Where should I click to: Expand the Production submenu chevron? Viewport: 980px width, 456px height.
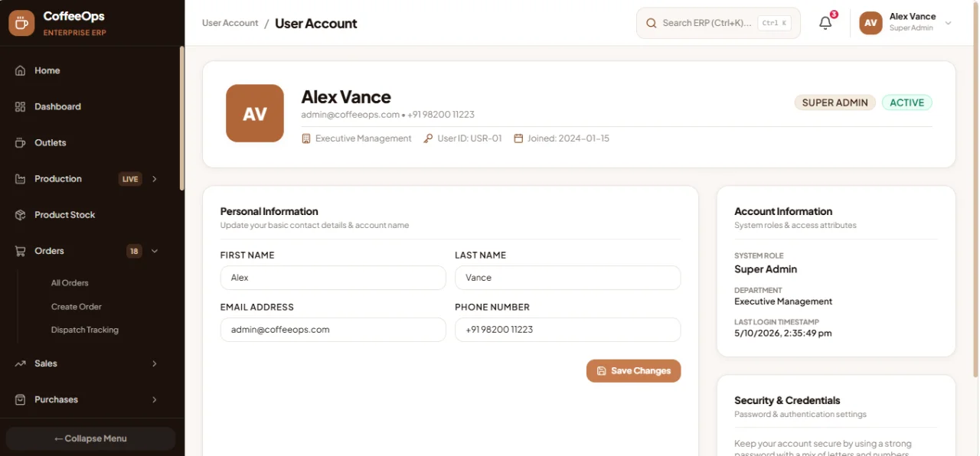click(155, 179)
